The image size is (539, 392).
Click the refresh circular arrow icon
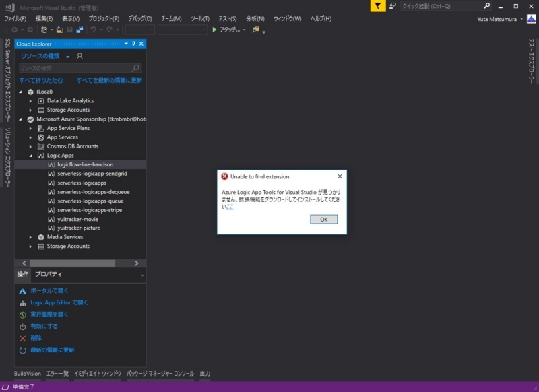23,350
